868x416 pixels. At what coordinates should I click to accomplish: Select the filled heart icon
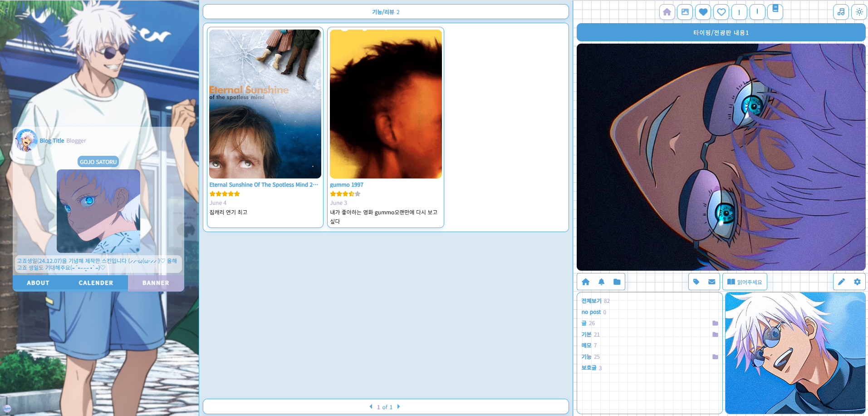(x=703, y=12)
